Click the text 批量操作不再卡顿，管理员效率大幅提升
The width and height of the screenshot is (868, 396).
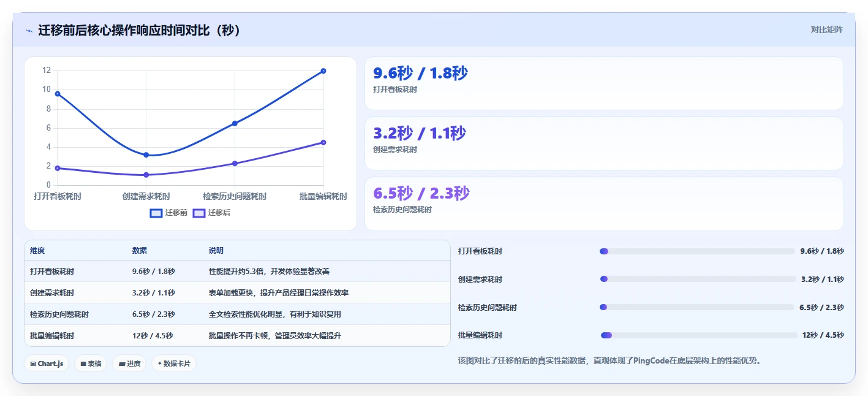pos(275,336)
